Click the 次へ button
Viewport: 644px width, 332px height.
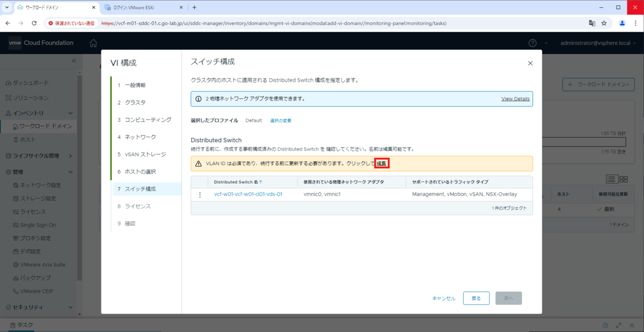[509, 298]
